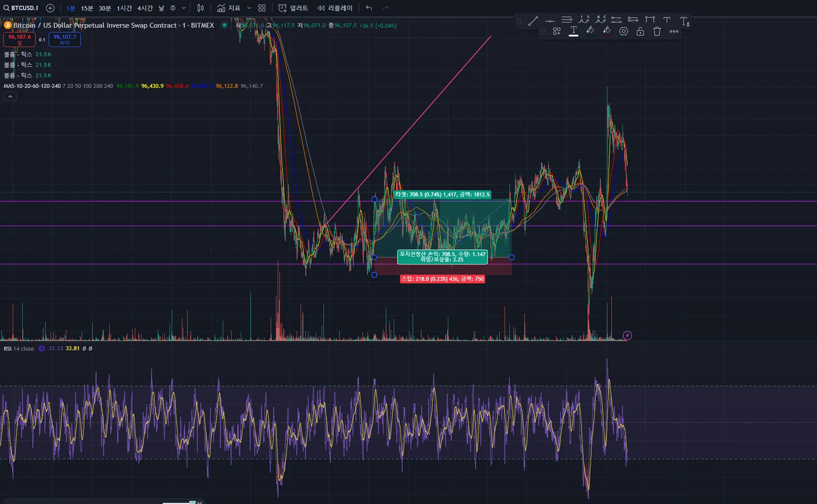Undo the last chart action
Image resolution: width=817 pixels, height=504 pixels.
click(369, 8)
